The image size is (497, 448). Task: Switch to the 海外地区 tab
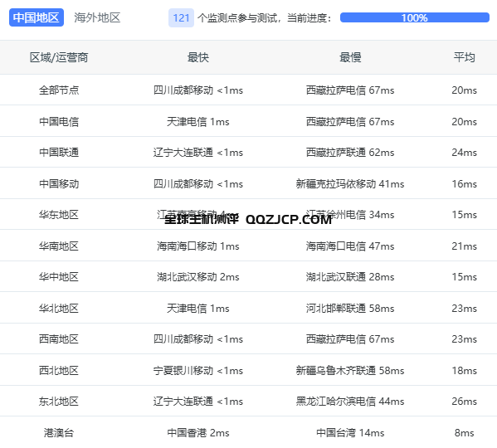coord(97,17)
